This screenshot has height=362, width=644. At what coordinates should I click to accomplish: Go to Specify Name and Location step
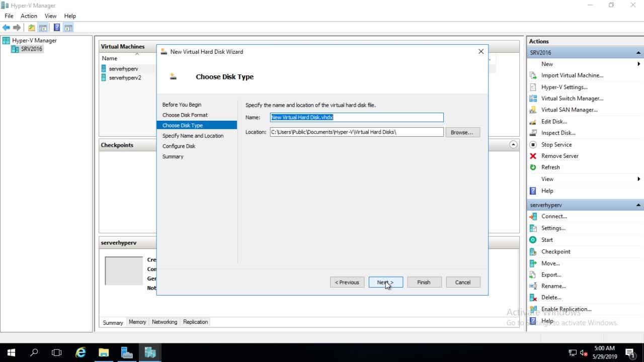(x=193, y=136)
